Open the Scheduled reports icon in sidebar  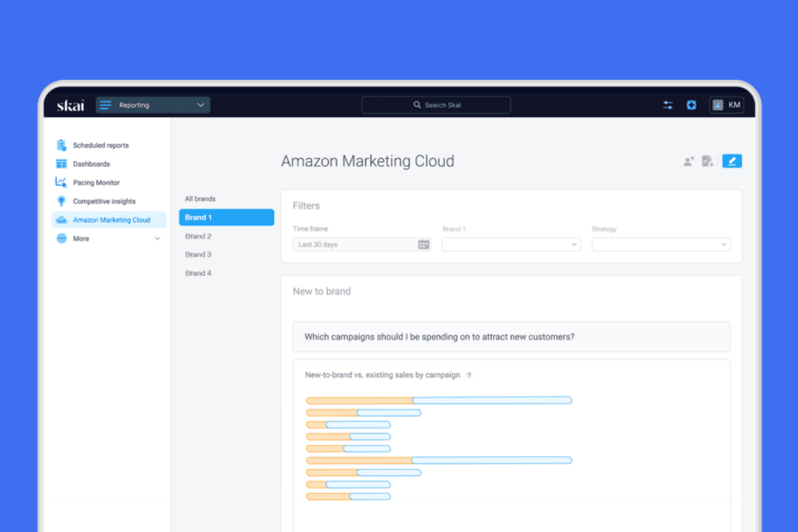pos(61,145)
